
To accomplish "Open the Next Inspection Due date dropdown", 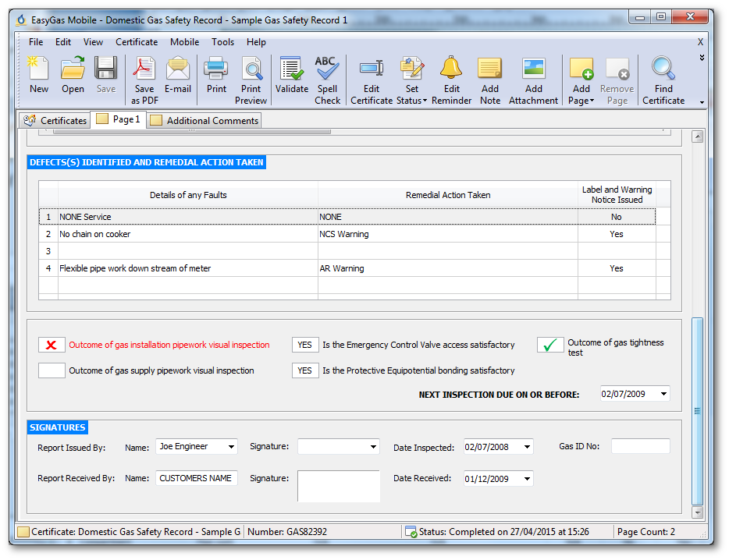I will point(663,394).
